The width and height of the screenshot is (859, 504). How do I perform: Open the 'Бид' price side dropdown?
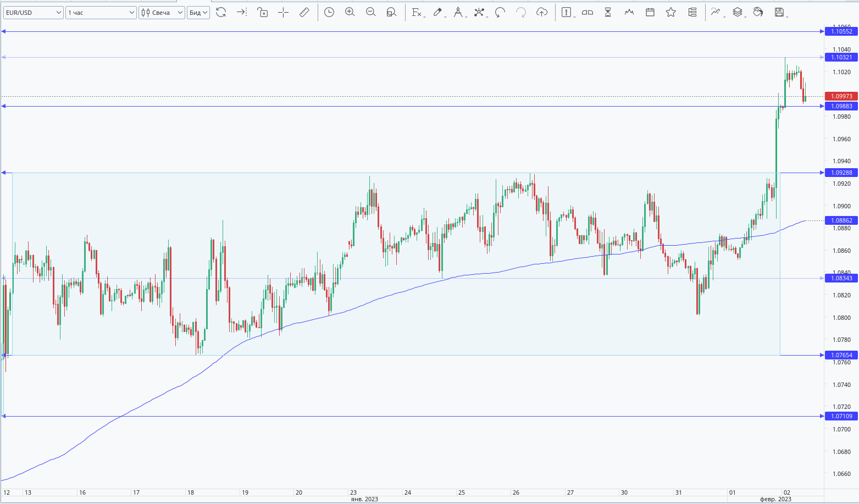[x=198, y=13]
